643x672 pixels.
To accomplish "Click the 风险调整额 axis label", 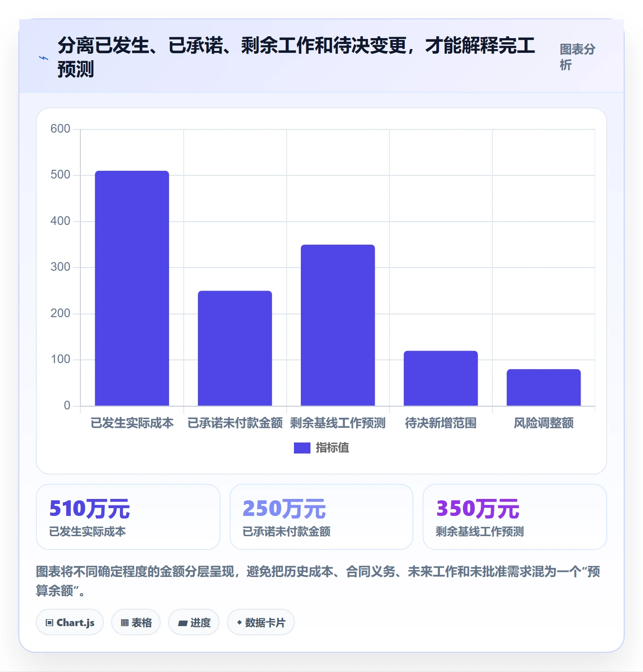I will coord(543,423).
